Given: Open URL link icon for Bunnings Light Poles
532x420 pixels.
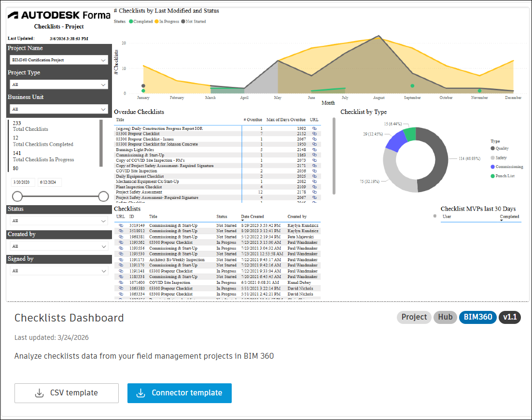Looking at the screenshot, I should [x=314, y=150].
